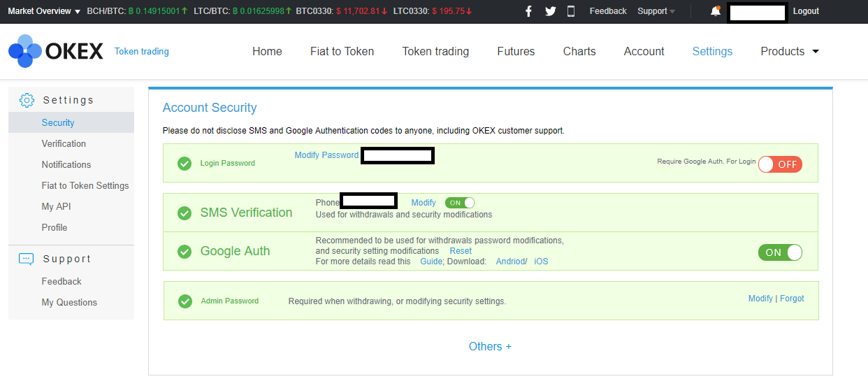The height and width of the screenshot is (379, 868).
Task: Open the Support dropdown in top bar
Action: click(656, 11)
